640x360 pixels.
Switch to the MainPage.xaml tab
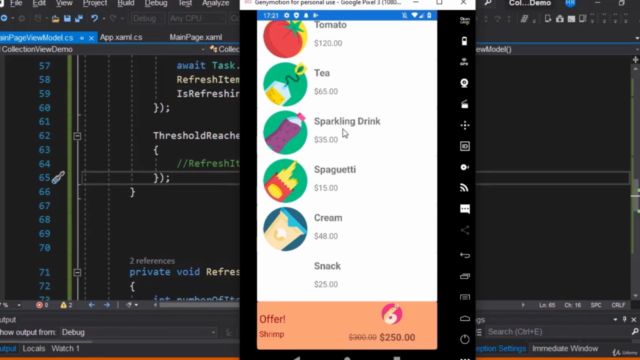coord(196,37)
